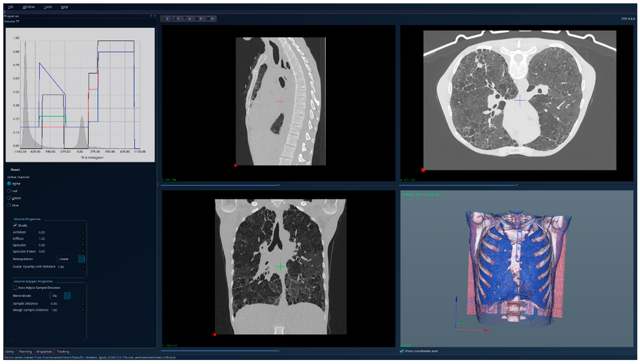Close the Properties panel with X icon

point(155,16)
